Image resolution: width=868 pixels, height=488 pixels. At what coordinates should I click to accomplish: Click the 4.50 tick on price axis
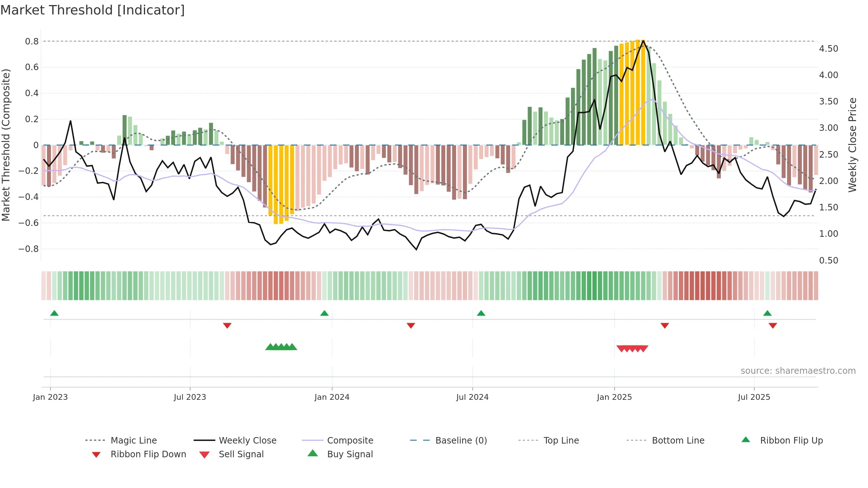pyautogui.click(x=829, y=48)
